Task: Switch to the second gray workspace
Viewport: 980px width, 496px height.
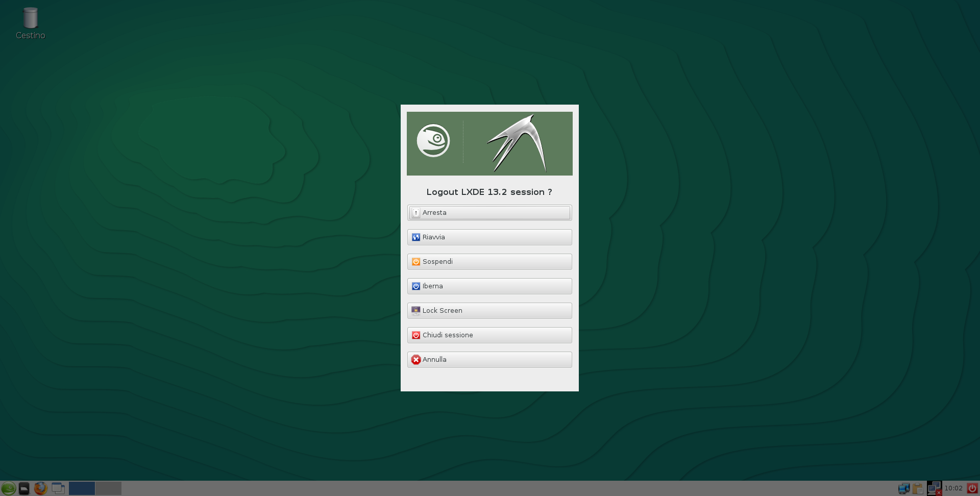Action: [x=108, y=488]
